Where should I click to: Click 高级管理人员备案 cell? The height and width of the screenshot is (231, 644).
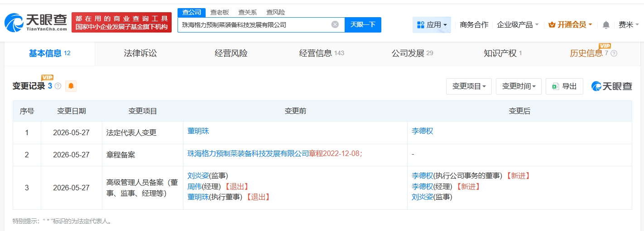(x=142, y=188)
